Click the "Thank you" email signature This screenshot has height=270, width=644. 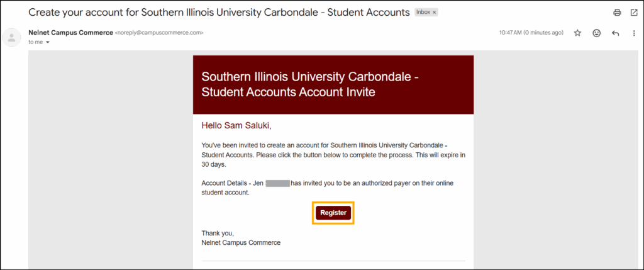pos(240,238)
